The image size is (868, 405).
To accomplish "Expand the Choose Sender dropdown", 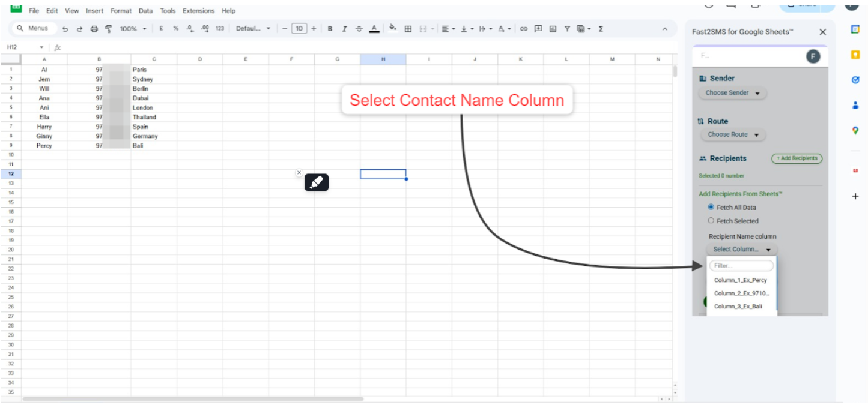I will 732,93.
